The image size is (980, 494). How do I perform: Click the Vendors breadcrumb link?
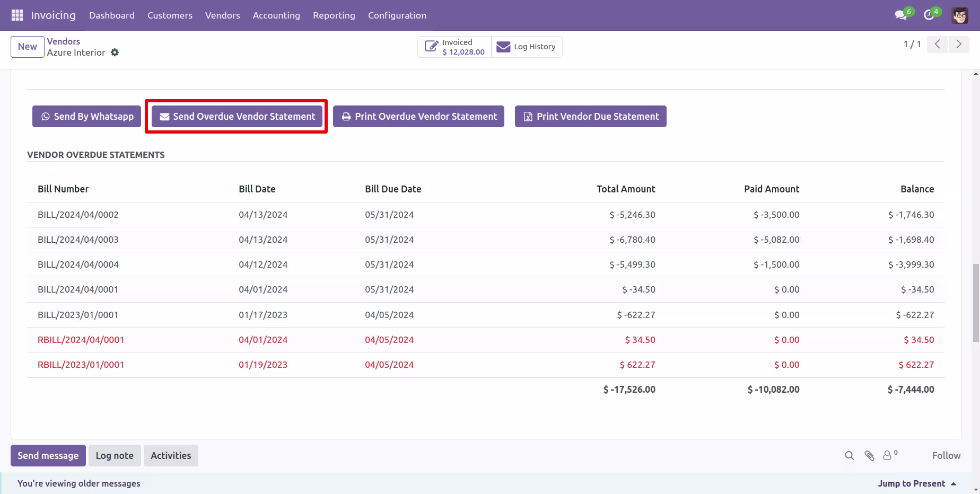[x=64, y=41]
